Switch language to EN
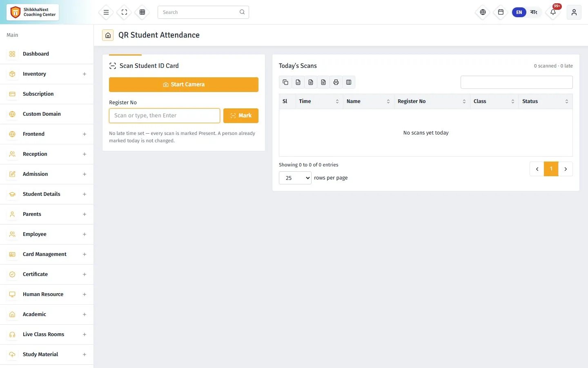Viewport: 588px width, 368px height. pyautogui.click(x=519, y=12)
